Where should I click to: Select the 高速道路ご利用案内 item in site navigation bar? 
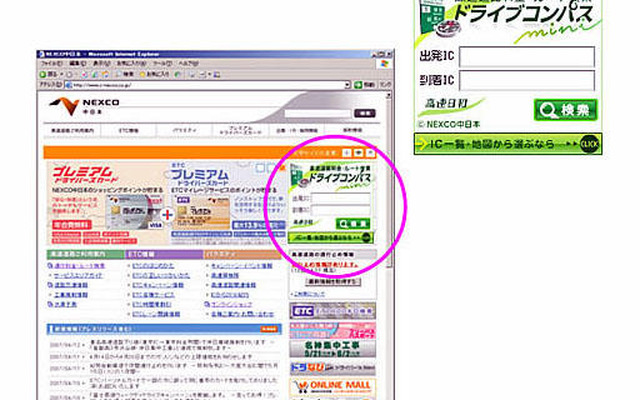(72, 131)
